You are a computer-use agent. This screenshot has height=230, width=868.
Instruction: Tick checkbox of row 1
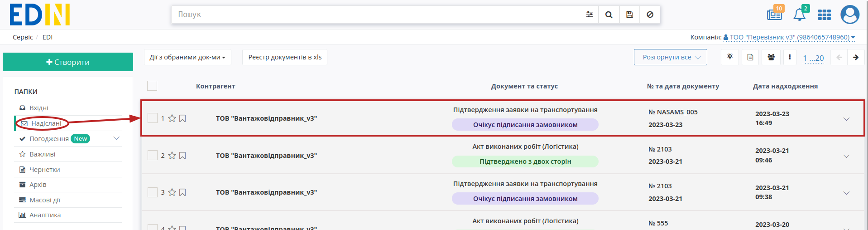click(153, 118)
